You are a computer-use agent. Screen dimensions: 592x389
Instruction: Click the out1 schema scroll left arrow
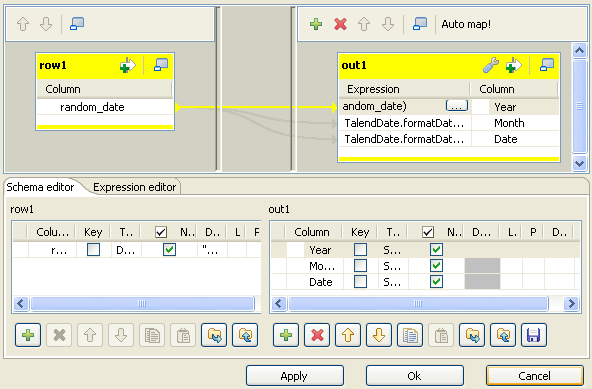(x=279, y=304)
